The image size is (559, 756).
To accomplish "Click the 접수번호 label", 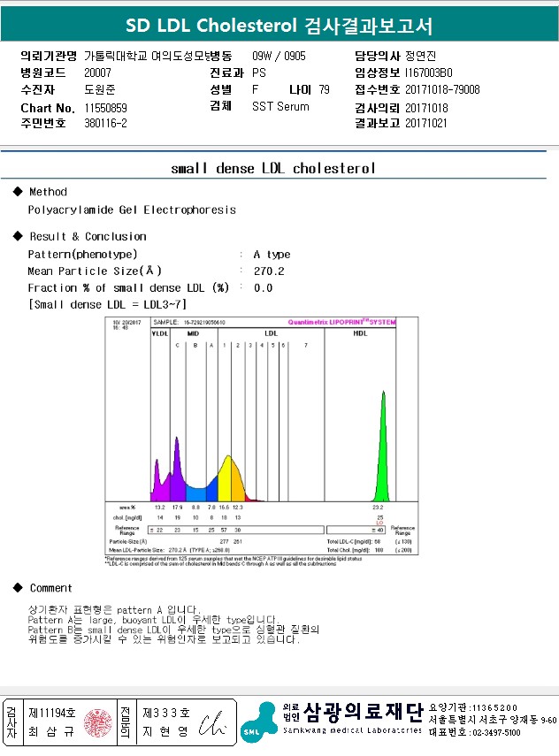I will [377, 89].
